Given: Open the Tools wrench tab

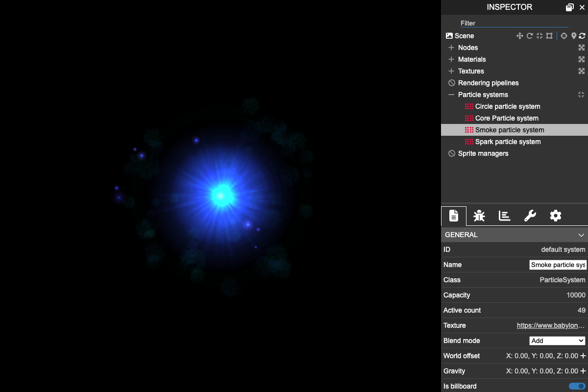Looking at the screenshot, I should tap(530, 216).
